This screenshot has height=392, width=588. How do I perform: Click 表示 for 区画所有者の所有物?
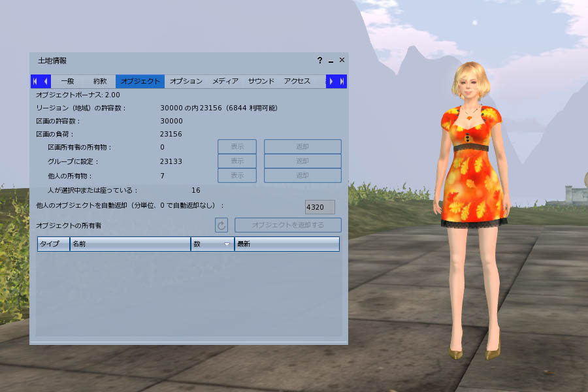[x=237, y=146]
